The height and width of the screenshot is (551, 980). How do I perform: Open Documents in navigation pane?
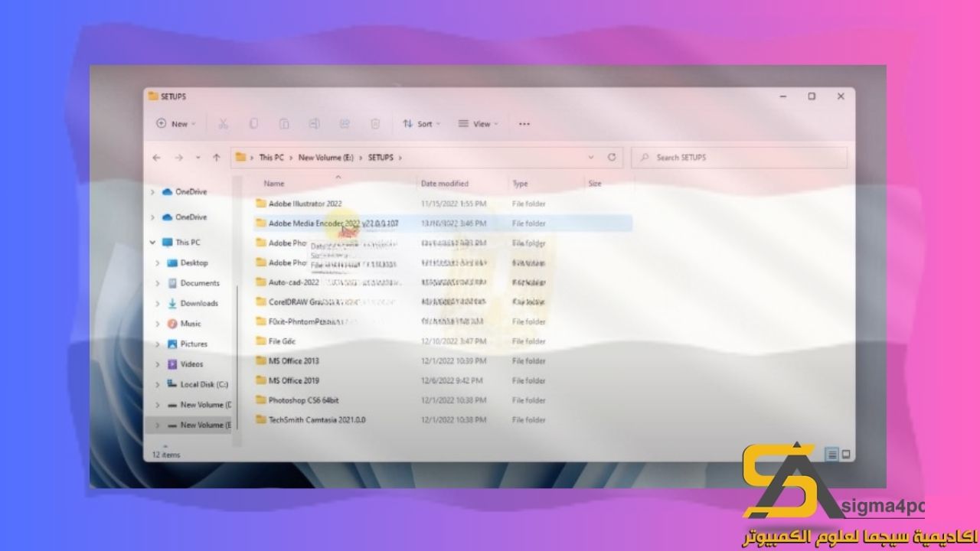coord(200,283)
